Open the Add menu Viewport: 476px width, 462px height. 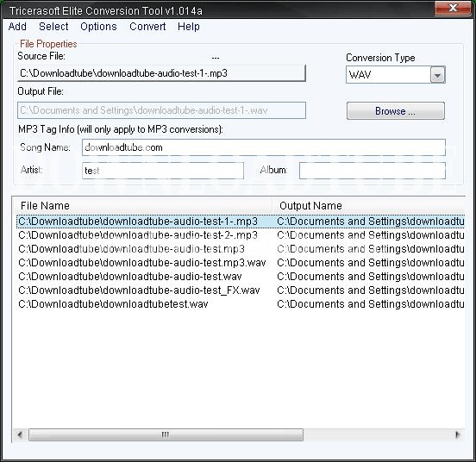coord(17,27)
